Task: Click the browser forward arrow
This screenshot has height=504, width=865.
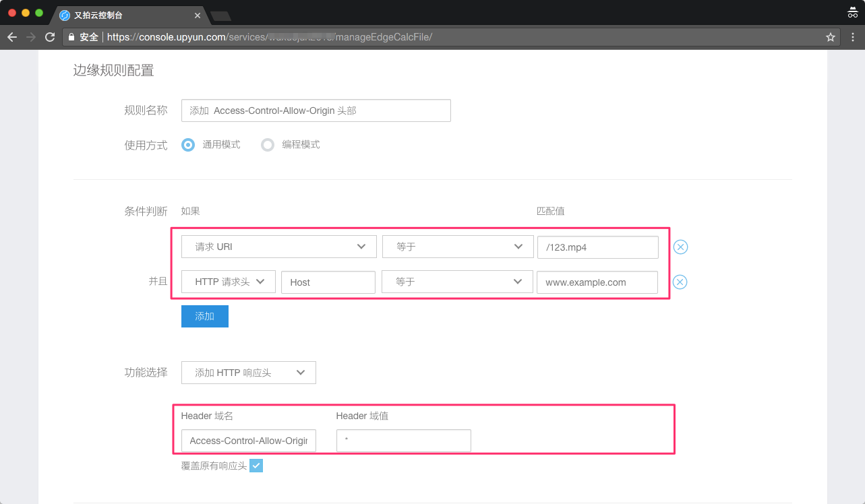Action: (31, 37)
